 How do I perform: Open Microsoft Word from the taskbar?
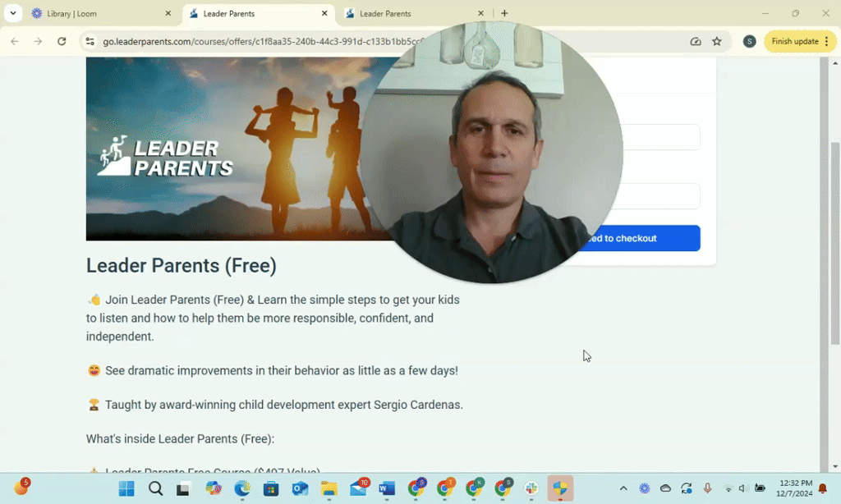point(387,488)
